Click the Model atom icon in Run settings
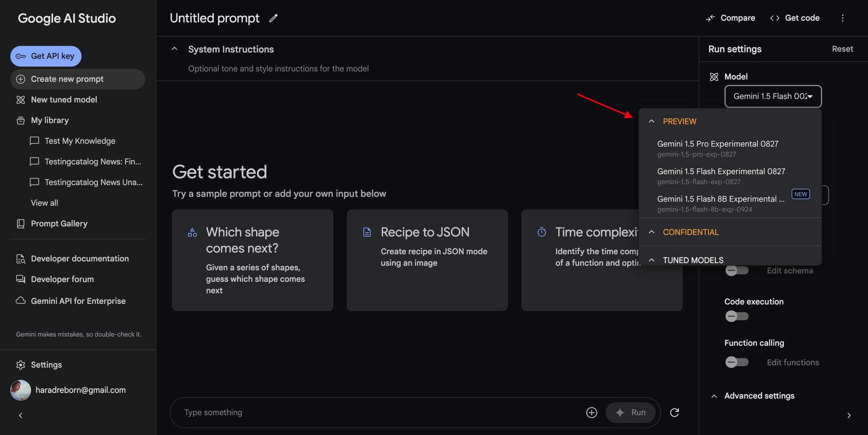This screenshot has height=435, width=868. pyautogui.click(x=714, y=77)
